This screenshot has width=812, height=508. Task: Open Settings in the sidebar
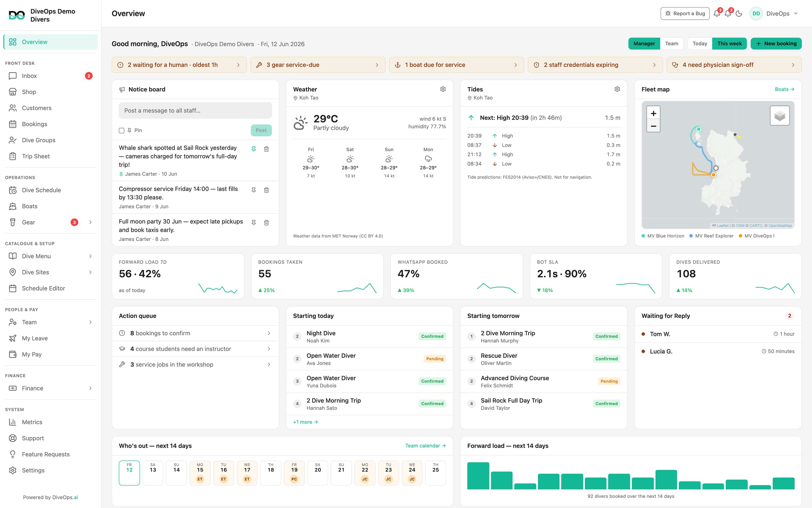(x=50, y=470)
